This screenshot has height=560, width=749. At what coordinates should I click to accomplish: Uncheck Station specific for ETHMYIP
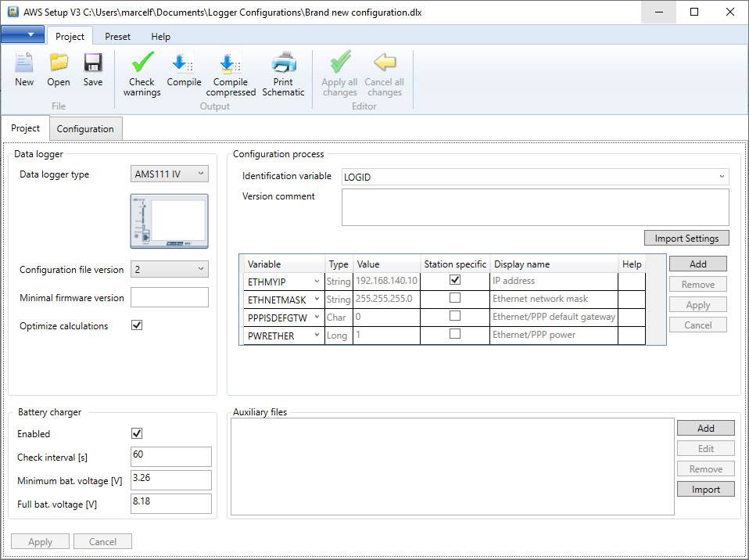(x=455, y=280)
